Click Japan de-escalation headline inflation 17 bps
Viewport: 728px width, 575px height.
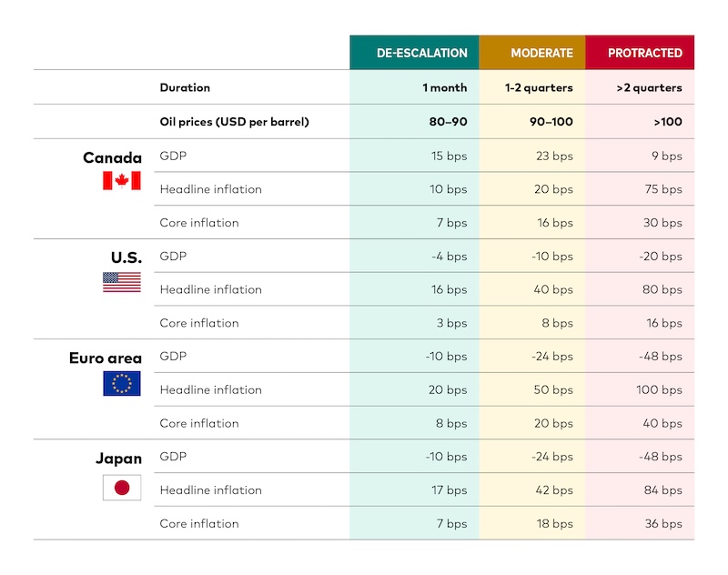[450, 489]
